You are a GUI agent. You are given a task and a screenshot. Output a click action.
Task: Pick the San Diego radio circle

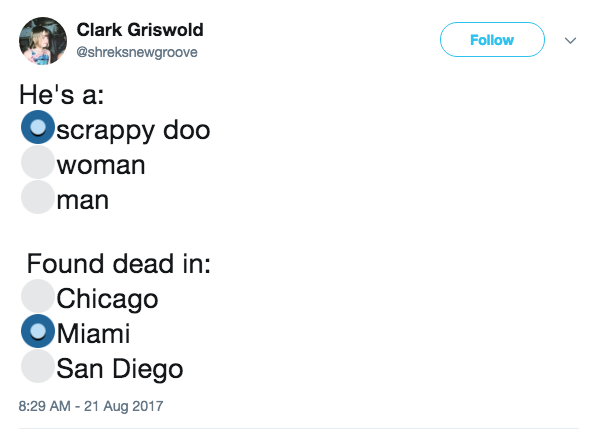tap(38, 366)
